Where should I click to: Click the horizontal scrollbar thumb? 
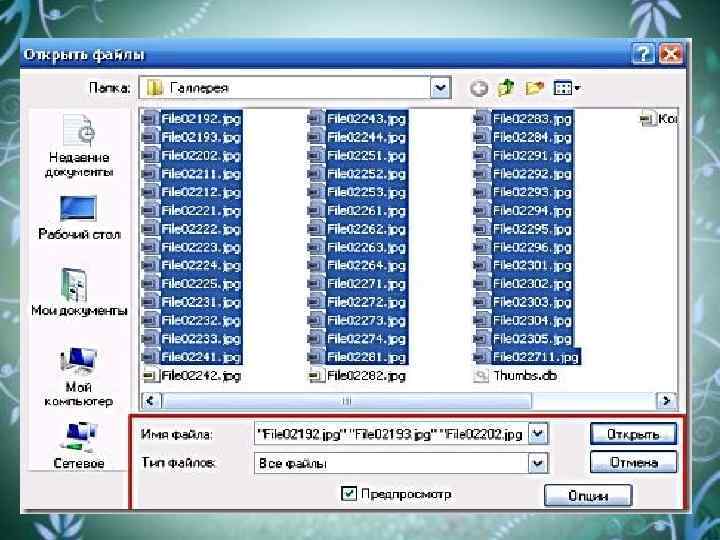[347, 401]
